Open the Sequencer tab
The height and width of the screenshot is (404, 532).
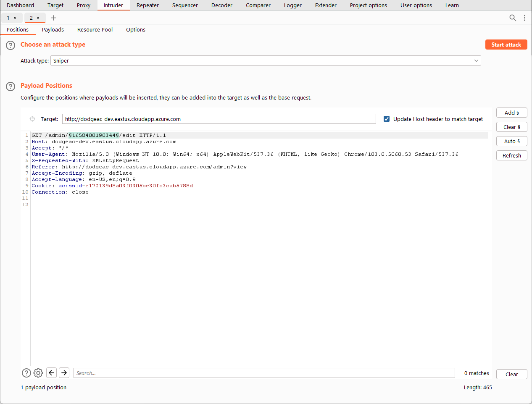click(x=185, y=5)
